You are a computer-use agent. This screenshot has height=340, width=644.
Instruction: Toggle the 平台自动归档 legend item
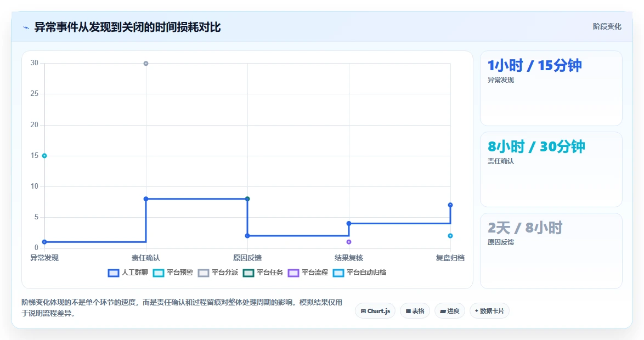[x=359, y=273]
